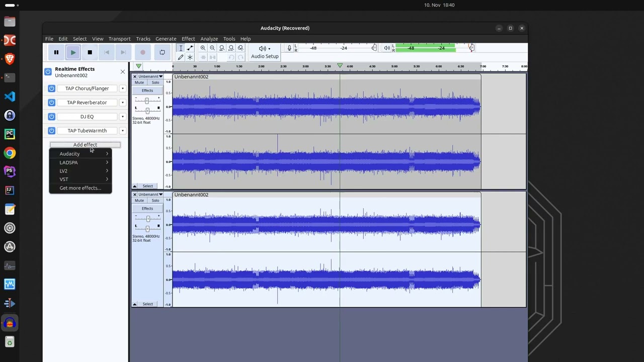The image size is (644, 362).
Task: Click the Zoom Toggle icon
Action: coord(240,48)
